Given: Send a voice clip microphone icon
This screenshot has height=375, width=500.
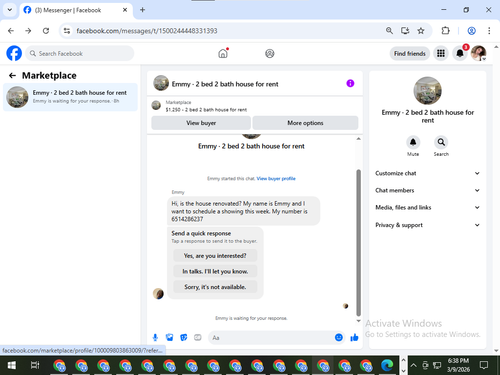Looking at the screenshot, I should click(x=155, y=338).
